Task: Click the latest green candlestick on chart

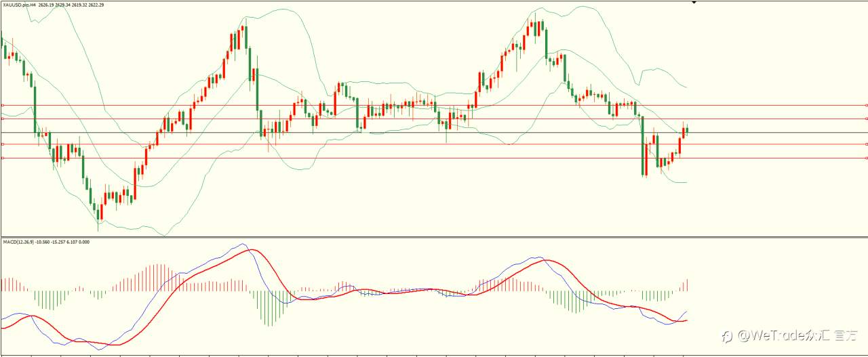Action: [x=687, y=131]
